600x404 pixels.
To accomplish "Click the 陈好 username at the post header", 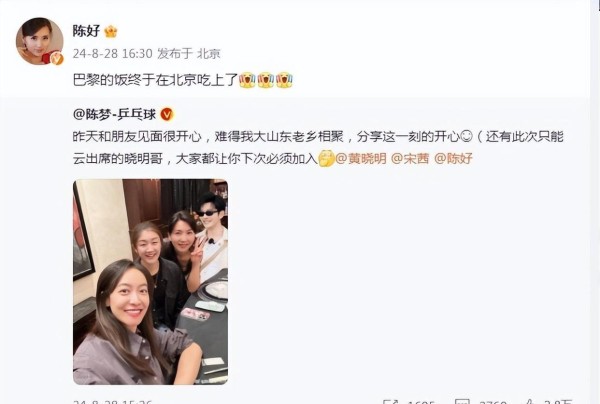I will pos(86,31).
